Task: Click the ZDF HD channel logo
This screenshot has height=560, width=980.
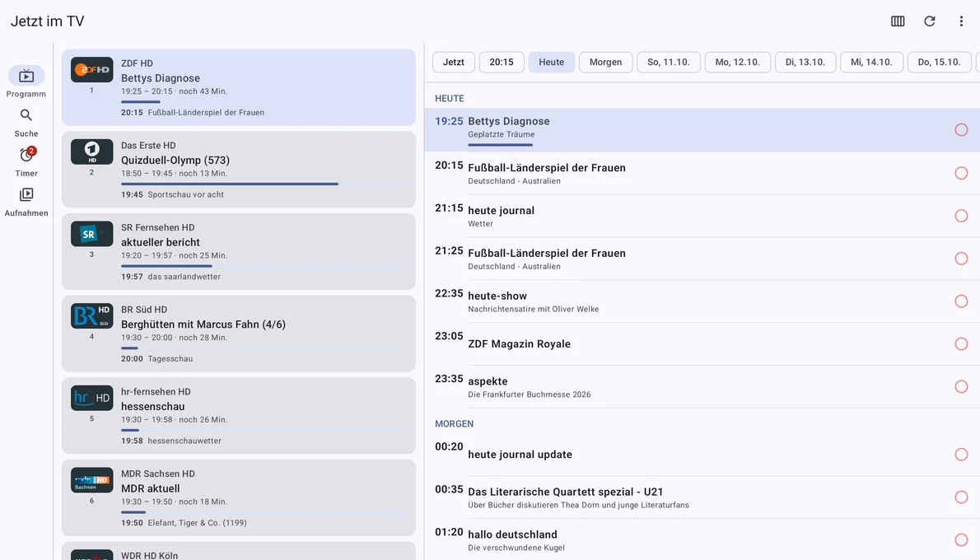Action: click(x=92, y=70)
